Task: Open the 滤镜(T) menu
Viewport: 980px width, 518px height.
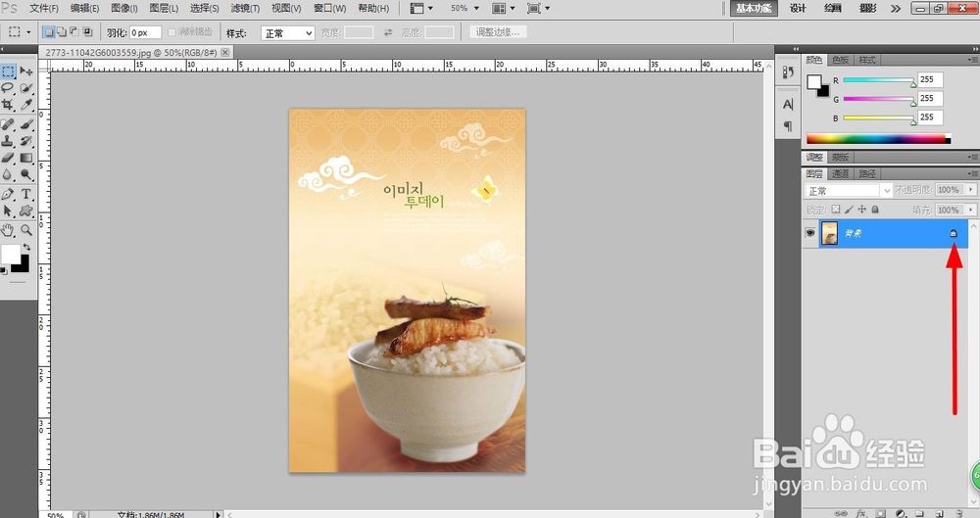Action: (245, 8)
